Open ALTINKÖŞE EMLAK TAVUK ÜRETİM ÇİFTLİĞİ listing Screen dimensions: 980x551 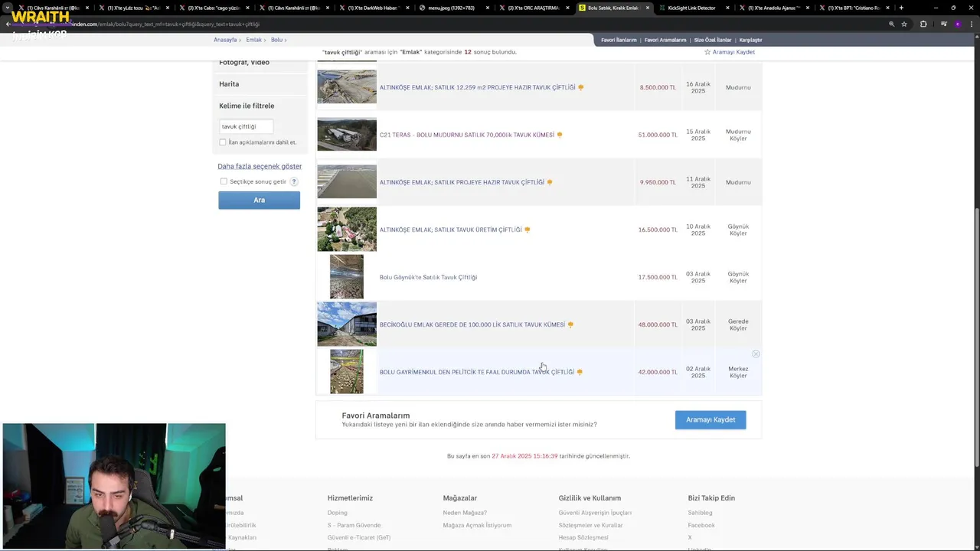coord(450,230)
